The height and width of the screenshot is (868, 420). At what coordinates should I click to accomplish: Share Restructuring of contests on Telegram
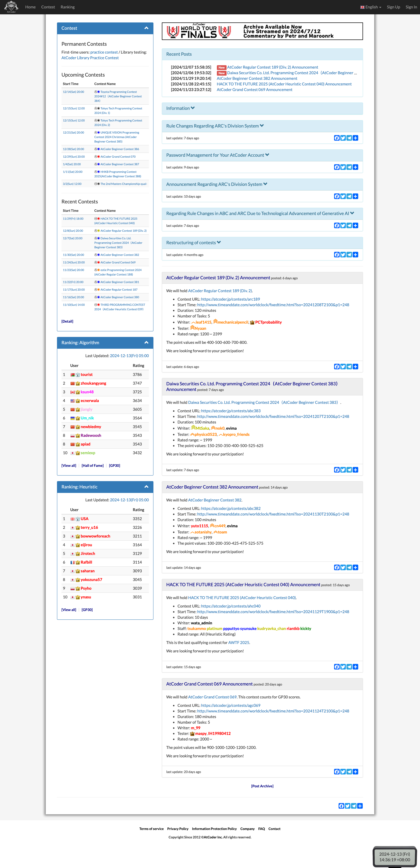(x=349, y=255)
